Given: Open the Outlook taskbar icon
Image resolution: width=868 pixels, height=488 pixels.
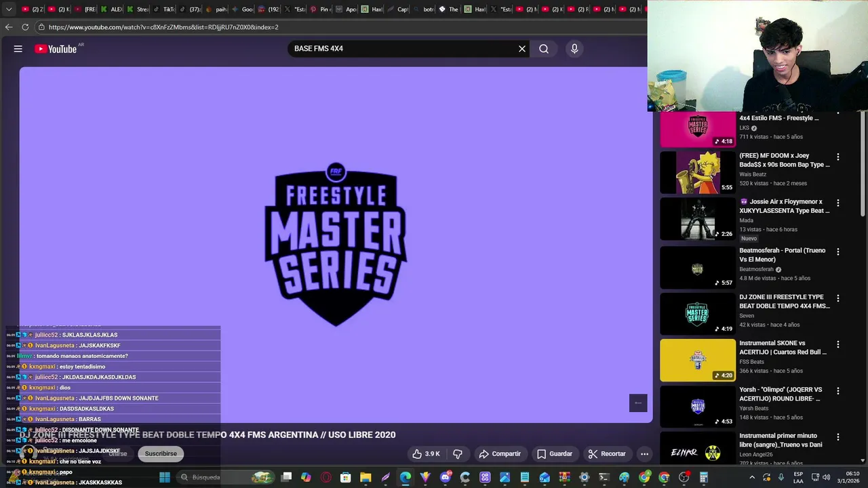Looking at the screenshot, I should pyautogui.click(x=545, y=477).
